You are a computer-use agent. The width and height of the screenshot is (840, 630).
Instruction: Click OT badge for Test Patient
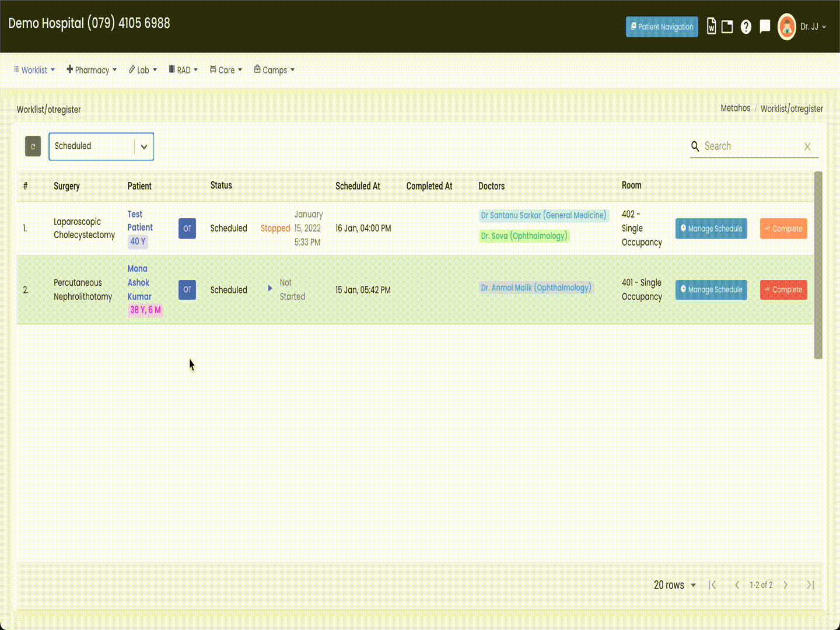(187, 229)
